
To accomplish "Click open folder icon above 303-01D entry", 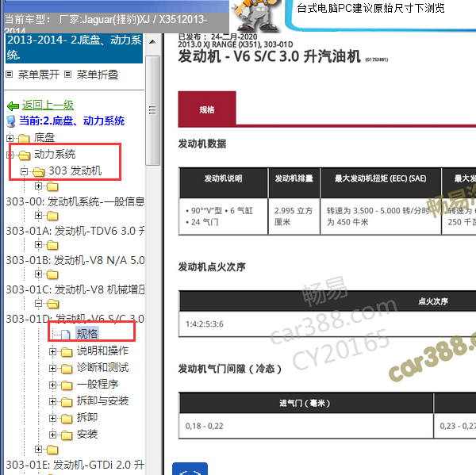I will 53,304.
